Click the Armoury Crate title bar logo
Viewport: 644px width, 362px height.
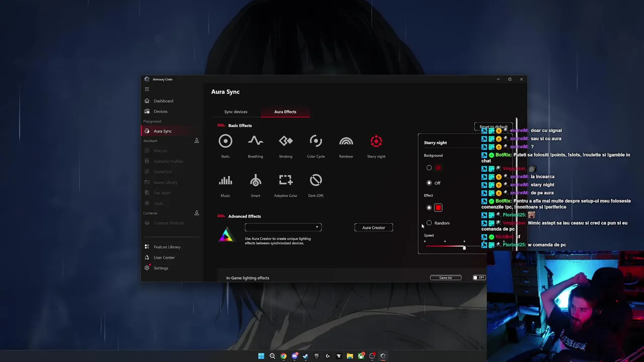pos(147,79)
